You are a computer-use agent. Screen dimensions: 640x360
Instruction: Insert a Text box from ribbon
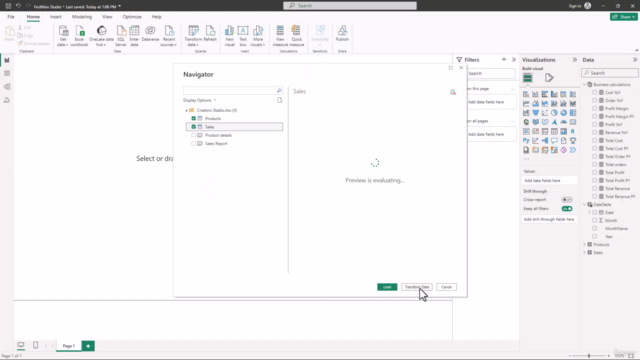243,36
